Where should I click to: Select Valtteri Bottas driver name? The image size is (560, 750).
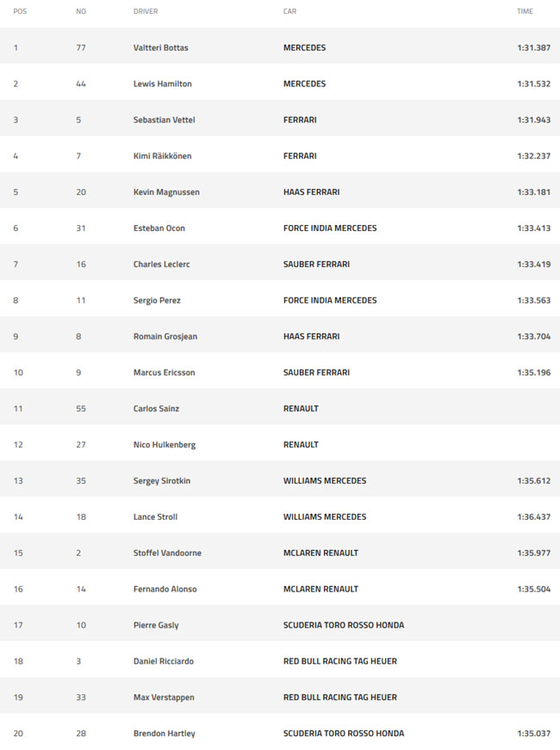[x=161, y=47]
